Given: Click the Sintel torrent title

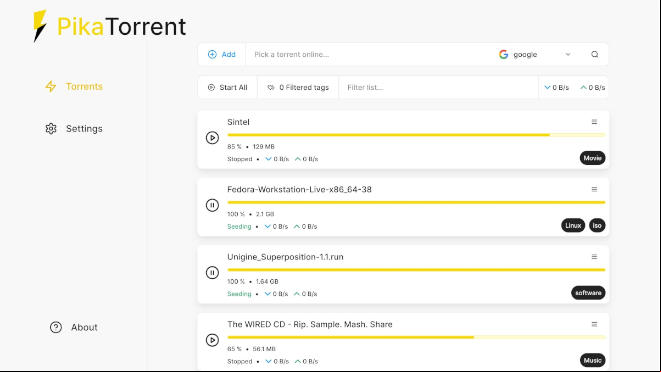Looking at the screenshot, I should click(x=238, y=122).
